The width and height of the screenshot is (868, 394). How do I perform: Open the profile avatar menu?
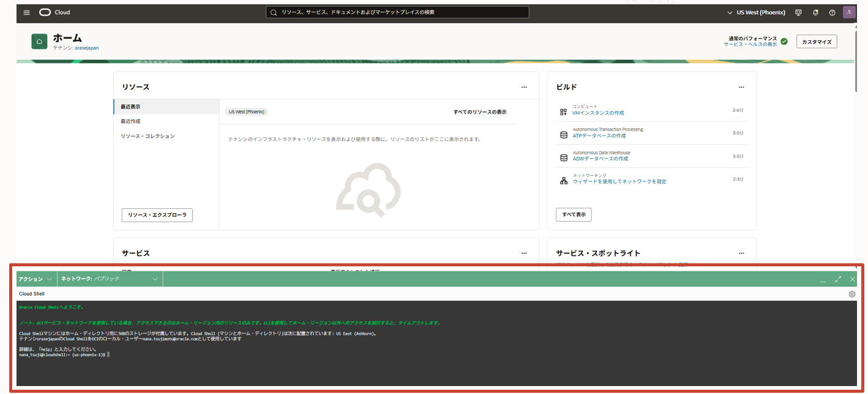(x=849, y=12)
